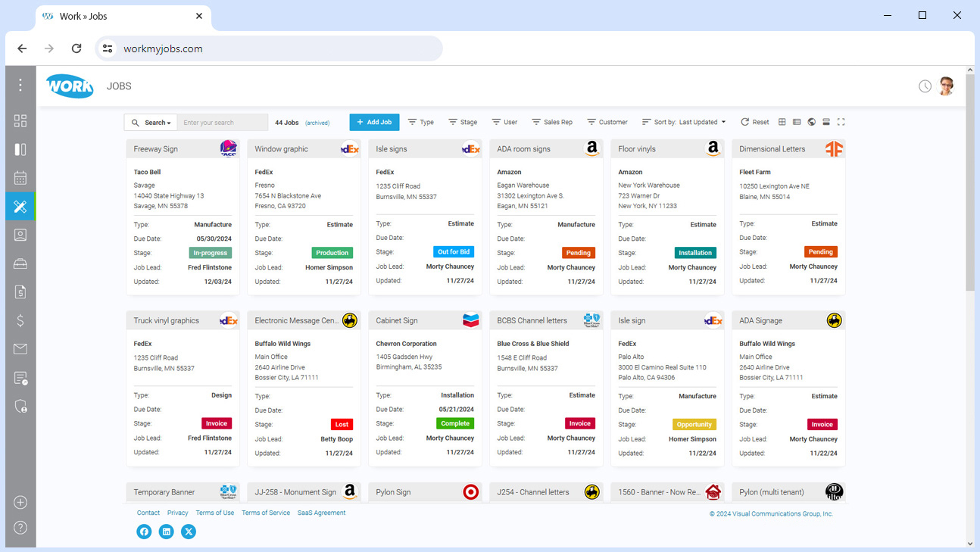The width and height of the screenshot is (980, 552).
Task: Open the user profile avatar
Action: click(946, 86)
